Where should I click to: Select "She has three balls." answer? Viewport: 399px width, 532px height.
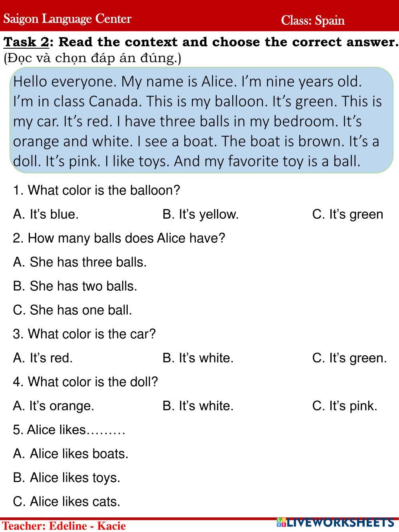[80, 262]
